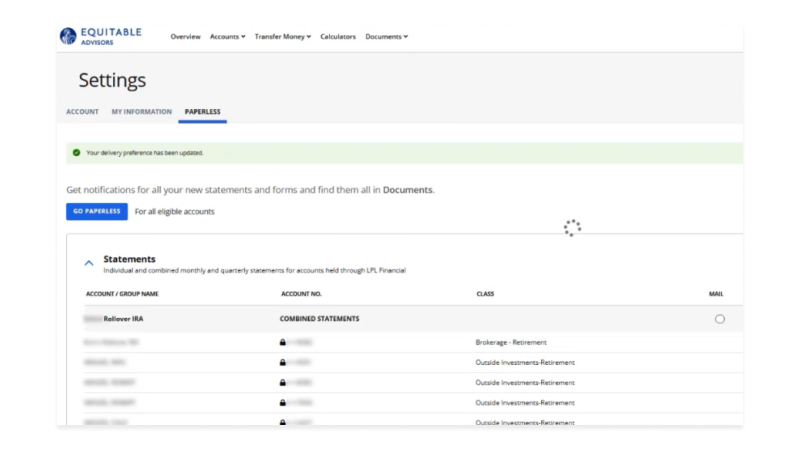The width and height of the screenshot is (800, 450).
Task: Click the COMBINED STATEMENTS label
Action: point(319,319)
